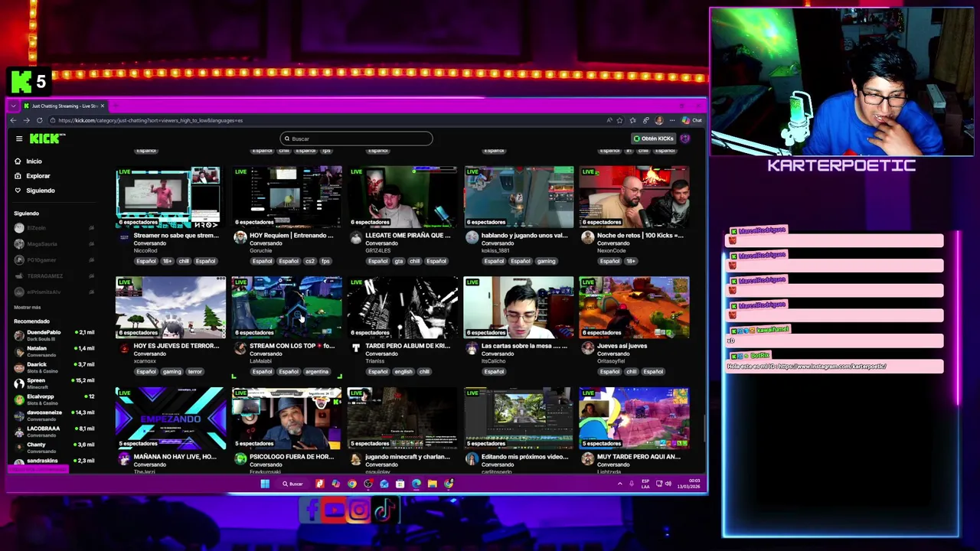Viewport: 980px width, 551px height.
Task: Click the Buscar search field
Action: tap(356, 139)
